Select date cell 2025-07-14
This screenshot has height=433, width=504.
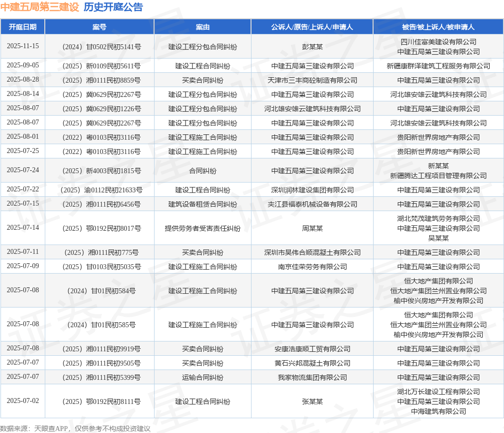point(23,227)
